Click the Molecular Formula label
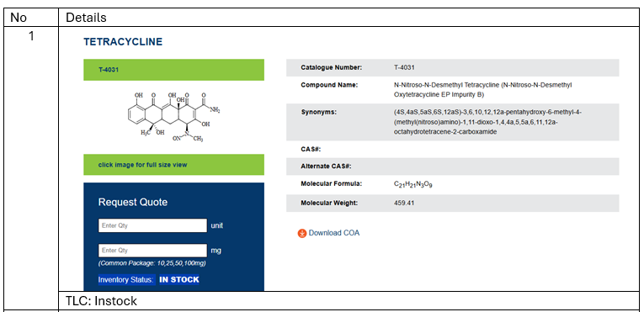The image size is (644, 312). tap(332, 183)
